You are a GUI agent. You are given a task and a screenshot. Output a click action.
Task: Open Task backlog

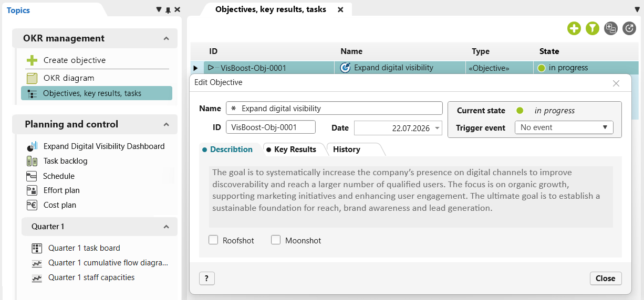[66, 162]
